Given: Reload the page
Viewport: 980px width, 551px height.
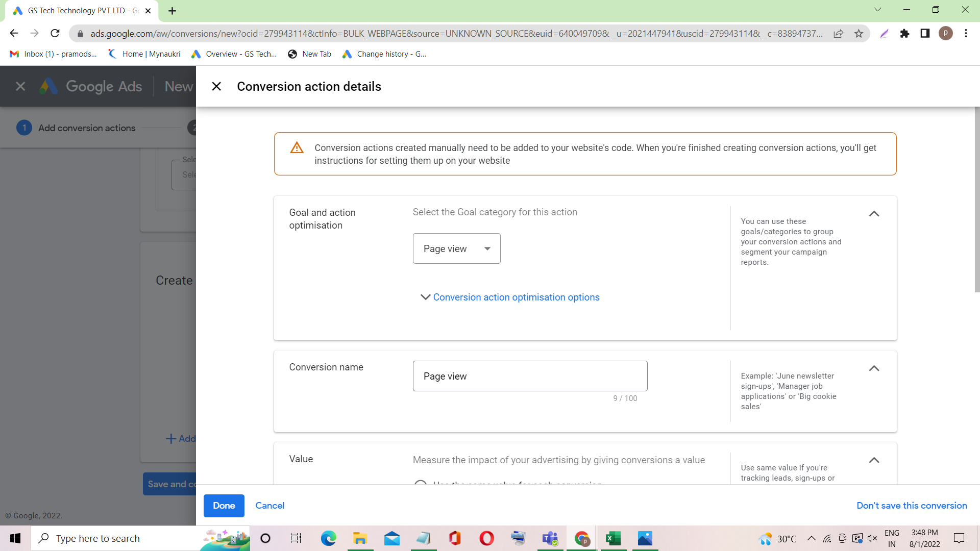Looking at the screenshot, I should [55, 34].
